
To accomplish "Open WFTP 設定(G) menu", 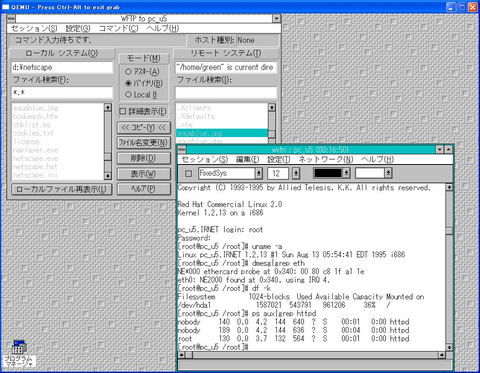I will (x=78, y=28).
